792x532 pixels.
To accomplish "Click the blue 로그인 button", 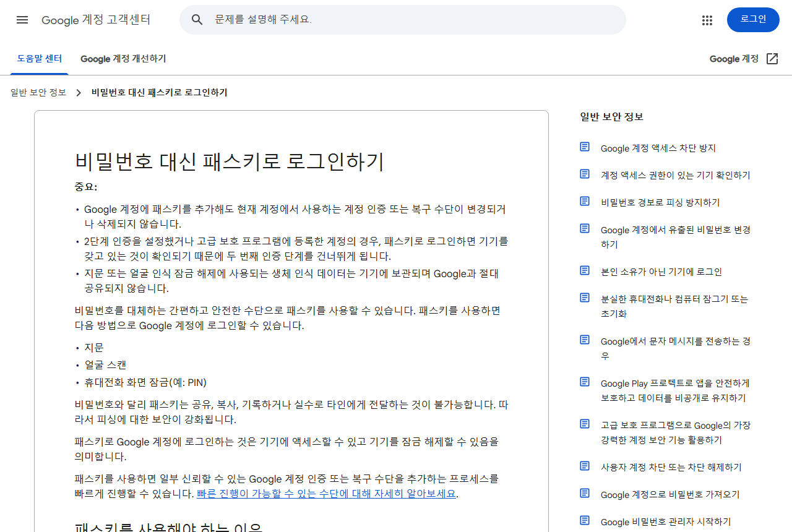I will (x=753, y=20).
